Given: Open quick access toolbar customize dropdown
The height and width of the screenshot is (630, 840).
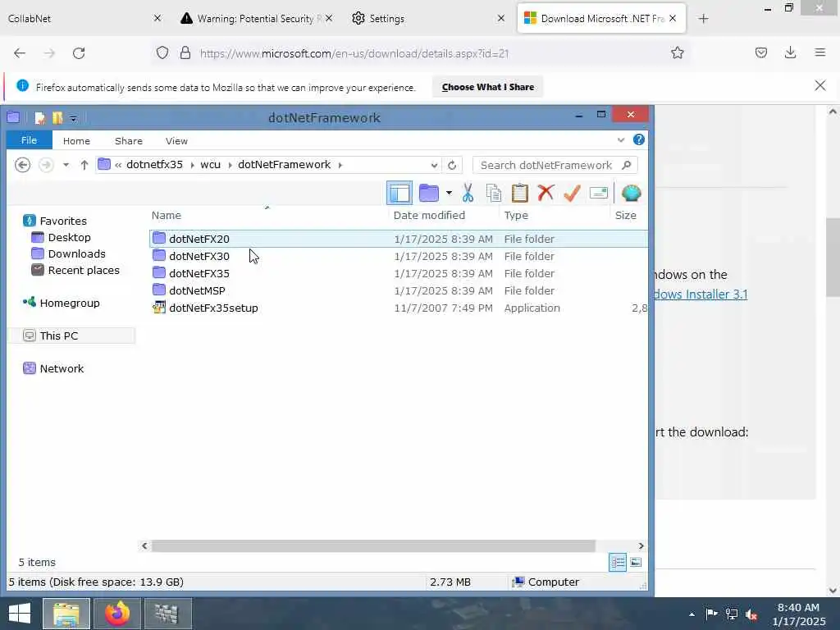Looking at the screenshot, I should (73, 118).
